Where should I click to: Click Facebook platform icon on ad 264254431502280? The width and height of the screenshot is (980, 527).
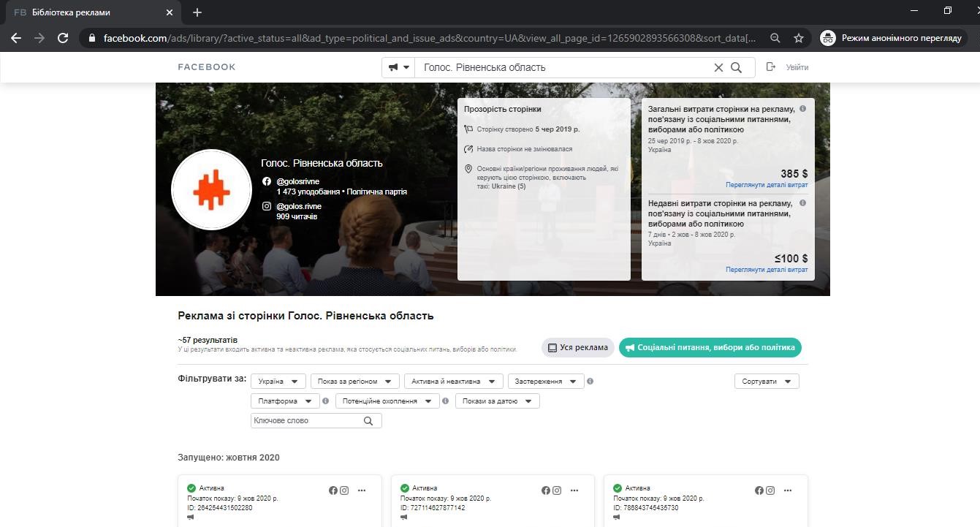point(333,490)
